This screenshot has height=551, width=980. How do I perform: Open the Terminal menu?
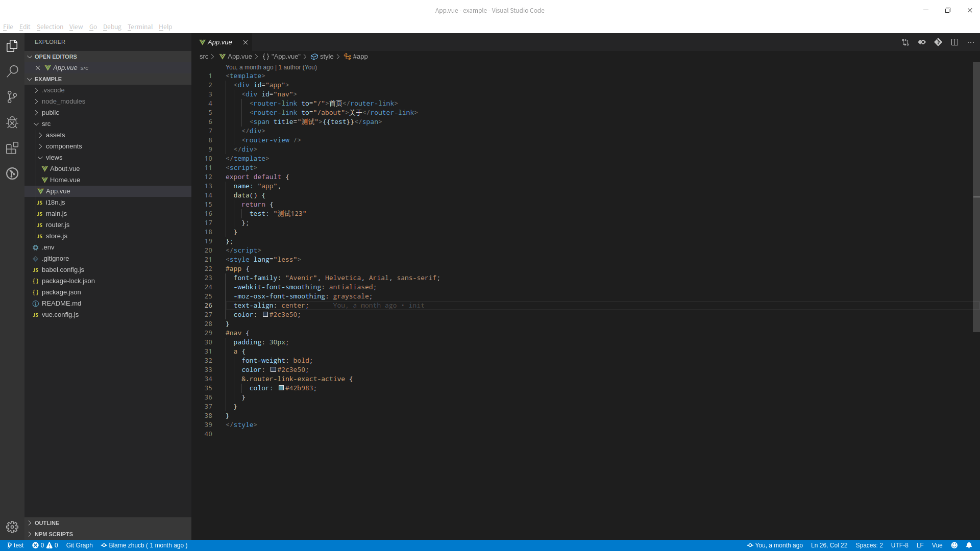point(140,27)
